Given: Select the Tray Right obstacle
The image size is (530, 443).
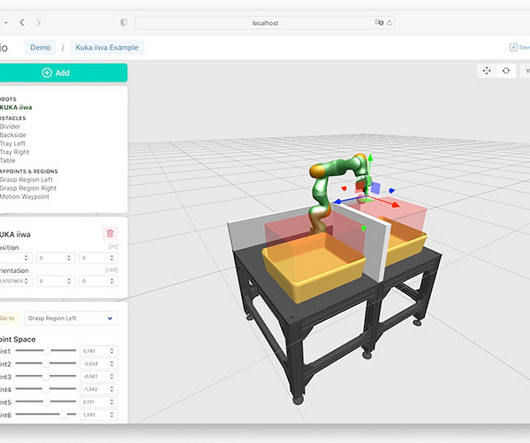Looking at the screenshot, I should point(15,152).
